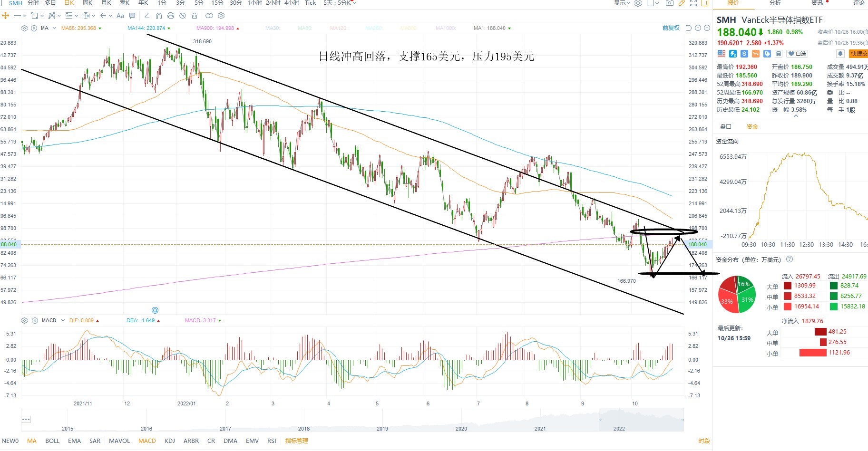
Task: Enable the magnet snap tool
Action: coord(159,16)
